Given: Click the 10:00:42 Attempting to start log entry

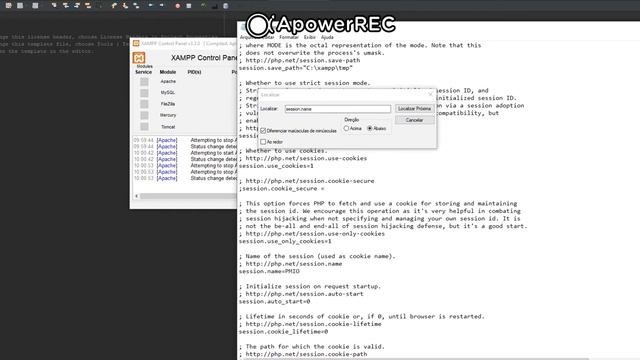Looking at the screenshot, I should [185, 153].
